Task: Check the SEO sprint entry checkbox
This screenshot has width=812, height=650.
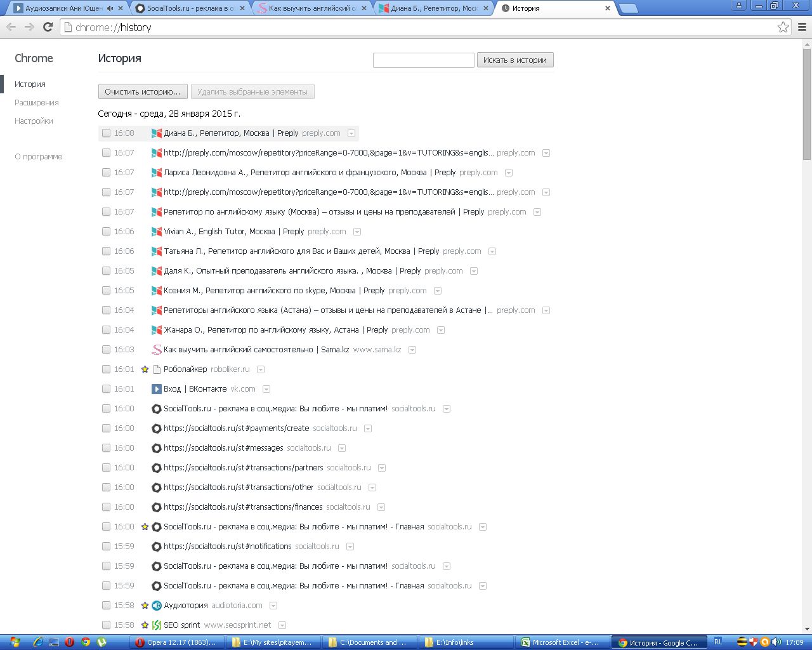Action: point(106,625)
